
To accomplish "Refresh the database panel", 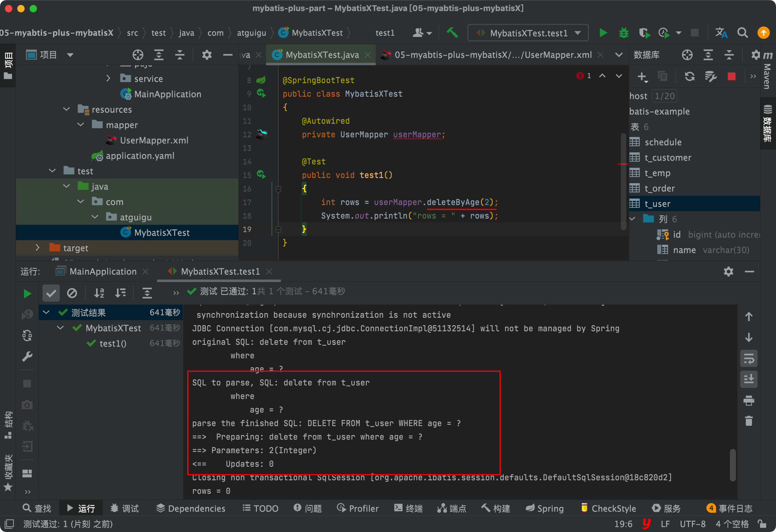I will pos(689,76).
